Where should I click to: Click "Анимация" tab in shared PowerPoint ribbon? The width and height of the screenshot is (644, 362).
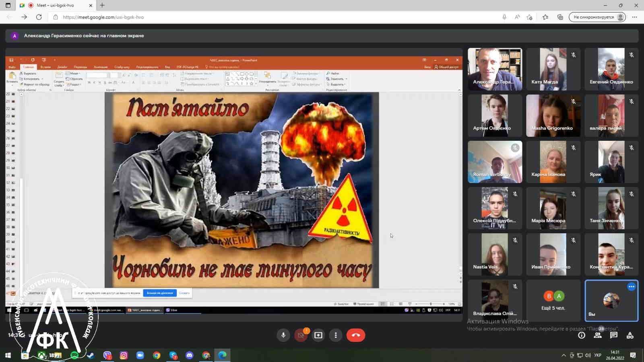[x=101, y=67]
